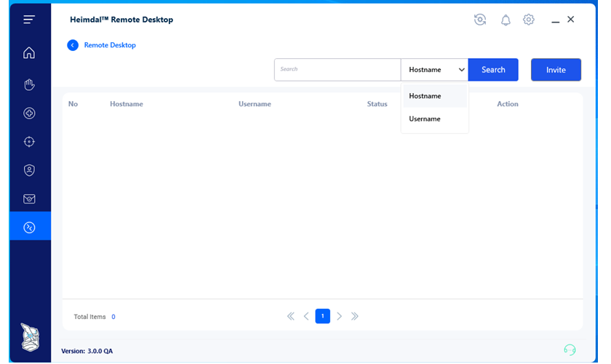Open the email security envelope icon
This screenshot has height=364, width=611.
click(29, 199)
